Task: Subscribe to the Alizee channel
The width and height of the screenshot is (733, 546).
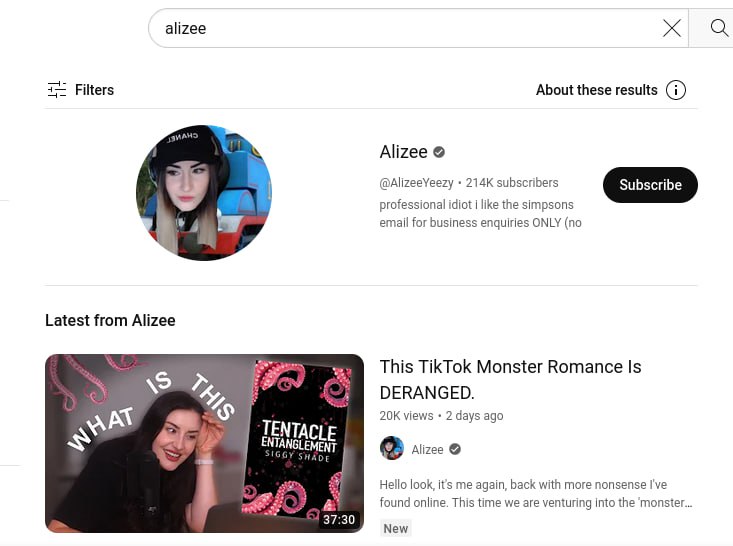Action: (x=650, y=185)
